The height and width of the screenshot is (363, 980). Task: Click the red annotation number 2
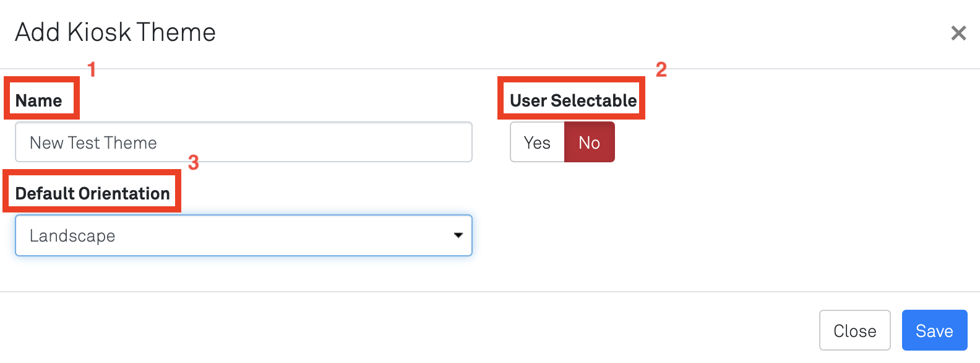coord(661,69)
